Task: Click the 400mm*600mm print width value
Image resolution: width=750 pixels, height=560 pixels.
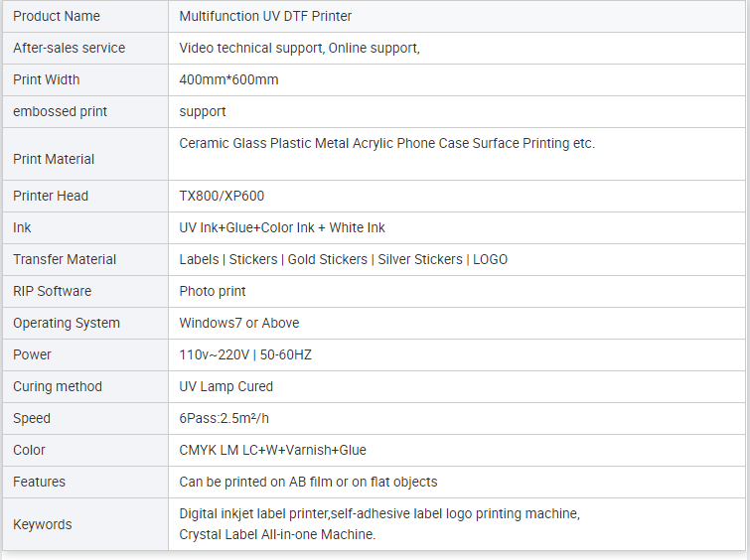Action: (228, 79)
